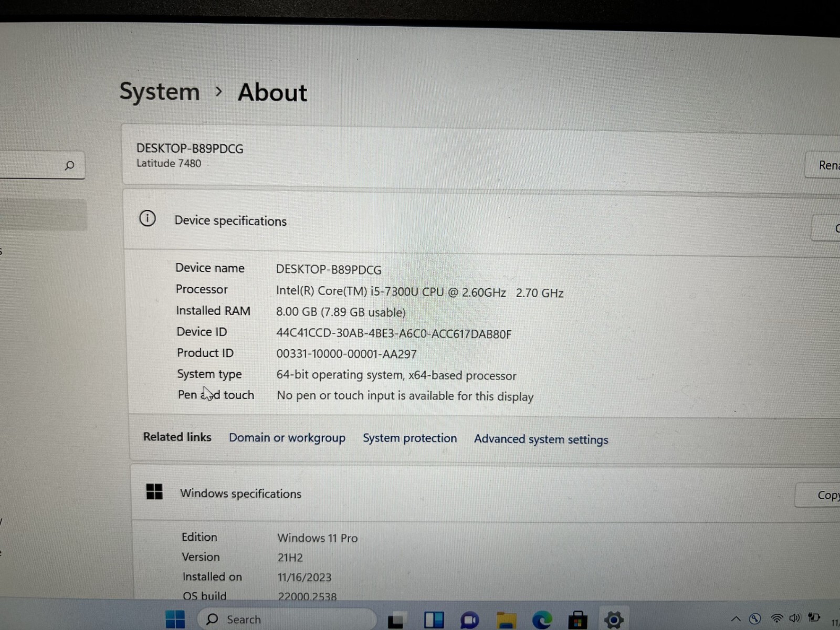
Task: Click the No pen or touch input text
Action: point(405,396)
